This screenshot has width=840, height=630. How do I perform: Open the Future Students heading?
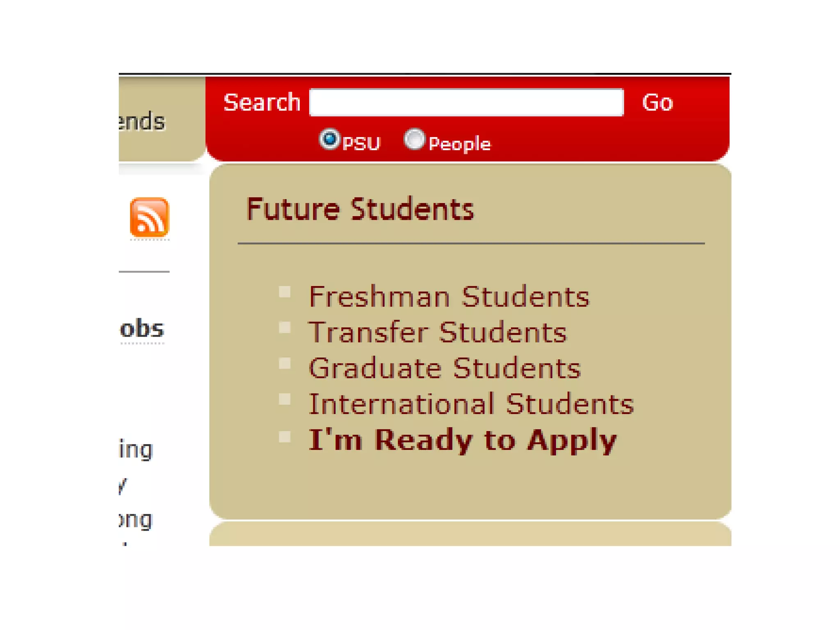(360, 209)
